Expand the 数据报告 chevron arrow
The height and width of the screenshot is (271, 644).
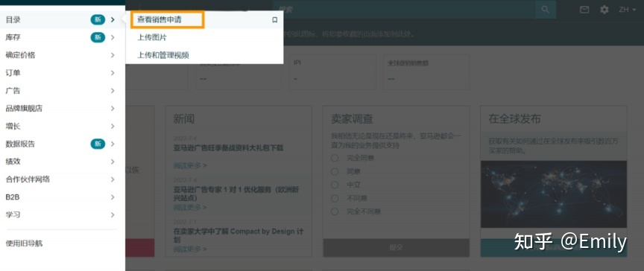coord(113,144)
